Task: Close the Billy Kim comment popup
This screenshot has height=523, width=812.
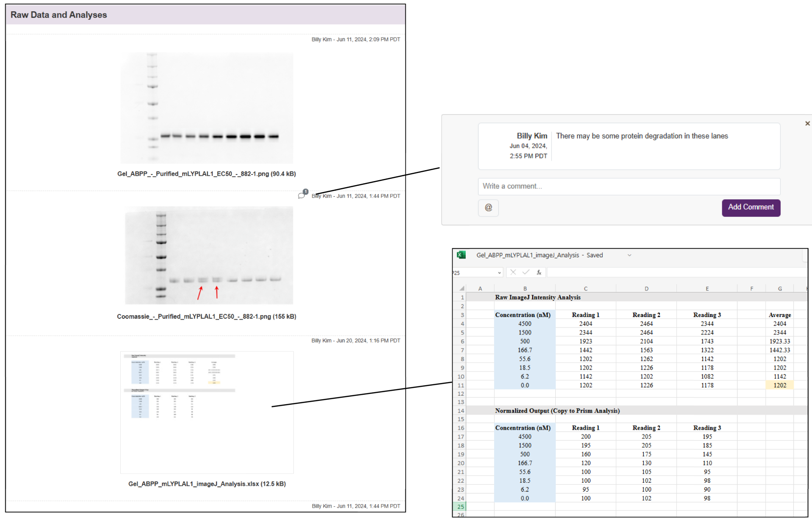Action: (807, 123)
